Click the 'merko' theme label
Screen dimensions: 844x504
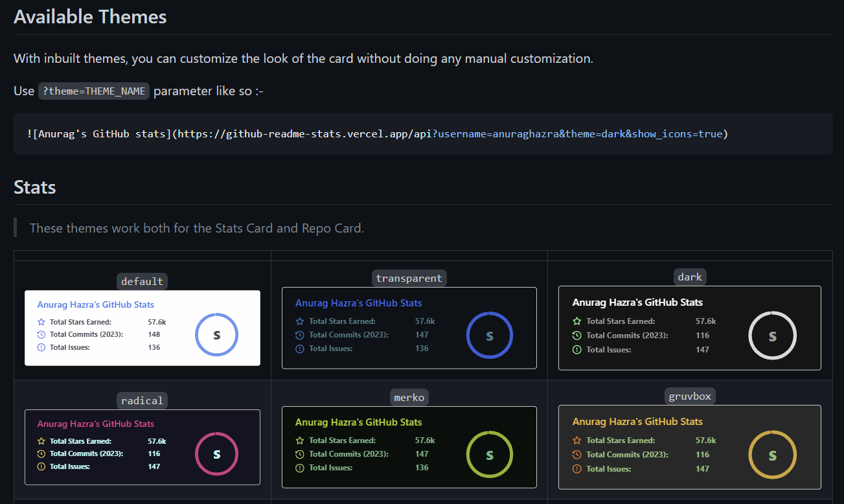click(409, 397)
